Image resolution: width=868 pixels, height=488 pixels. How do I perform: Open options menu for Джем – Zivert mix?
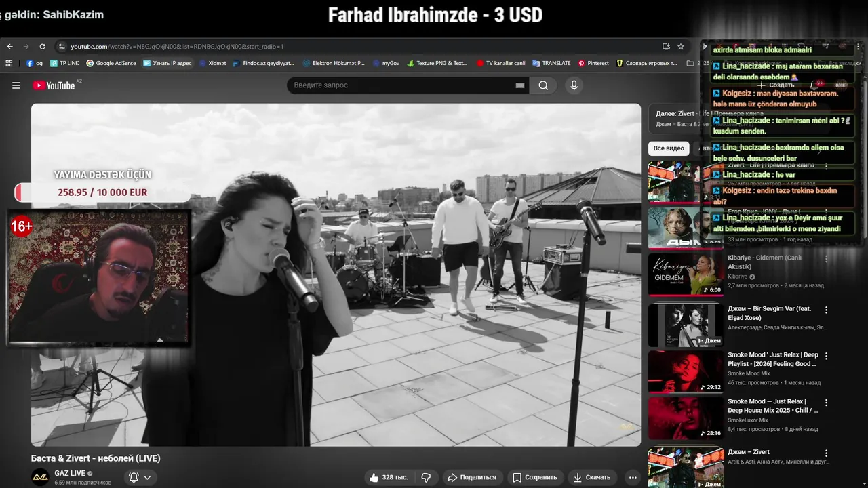click(826, 453)
